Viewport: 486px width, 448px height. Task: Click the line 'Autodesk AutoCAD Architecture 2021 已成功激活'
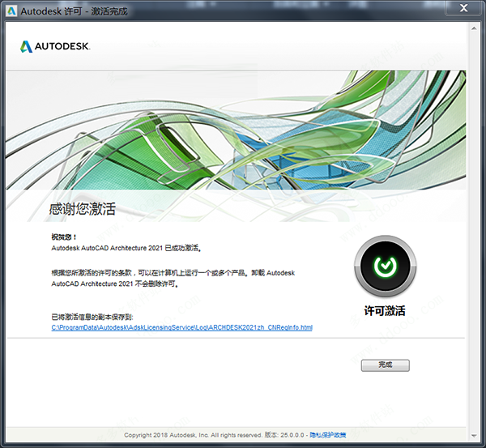[126, 248]
